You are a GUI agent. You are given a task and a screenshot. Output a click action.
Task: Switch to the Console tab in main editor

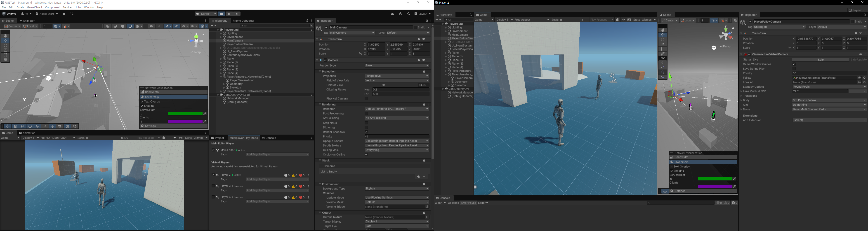click(269, 138)
